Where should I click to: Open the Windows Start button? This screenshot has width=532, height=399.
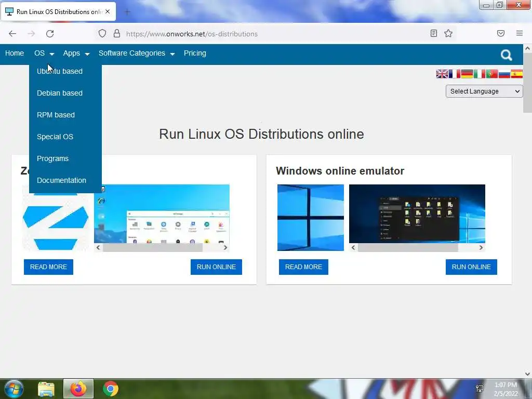click(x=14, y=389)
